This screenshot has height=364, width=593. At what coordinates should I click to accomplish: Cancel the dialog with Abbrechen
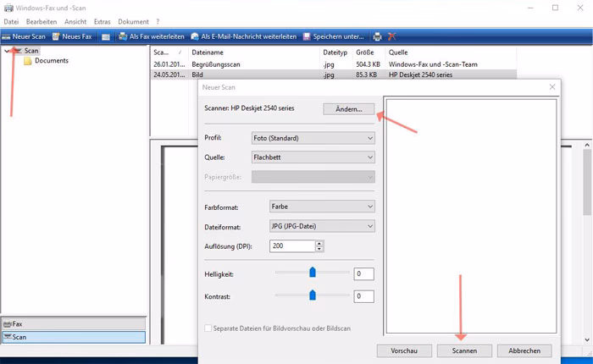pyautogui.click(x=524, y=350)
